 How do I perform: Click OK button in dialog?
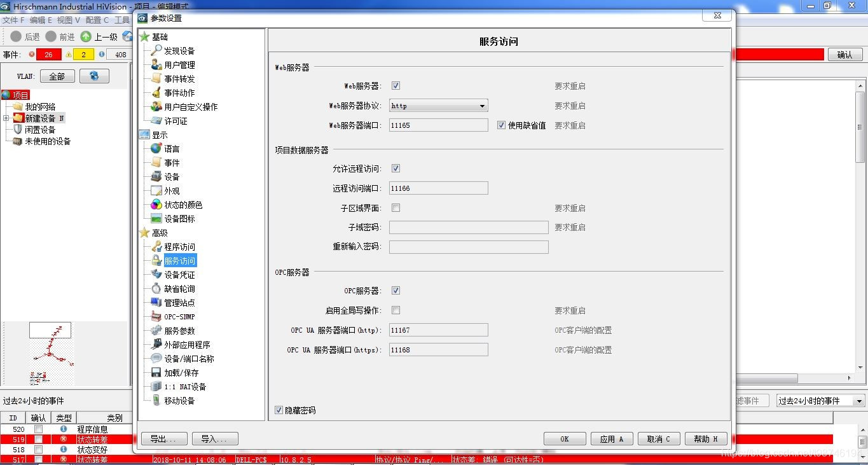[565, 439]
